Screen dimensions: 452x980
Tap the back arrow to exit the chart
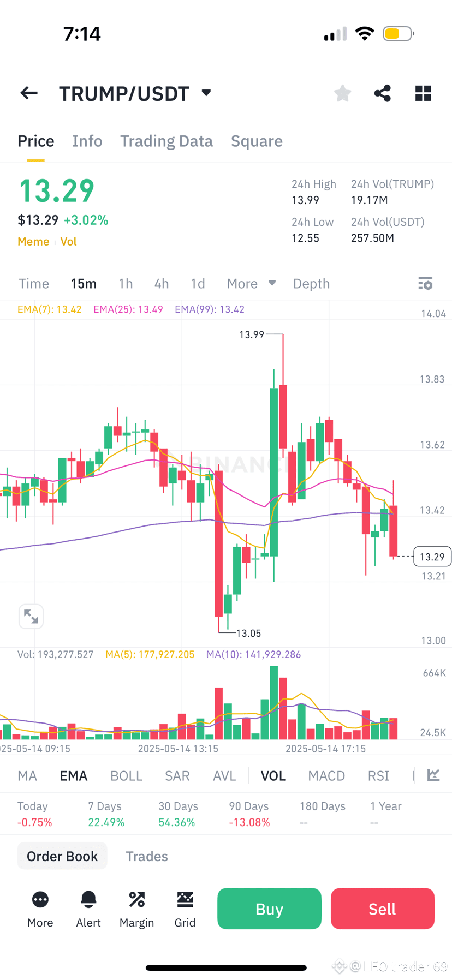[x=28, y=93]
